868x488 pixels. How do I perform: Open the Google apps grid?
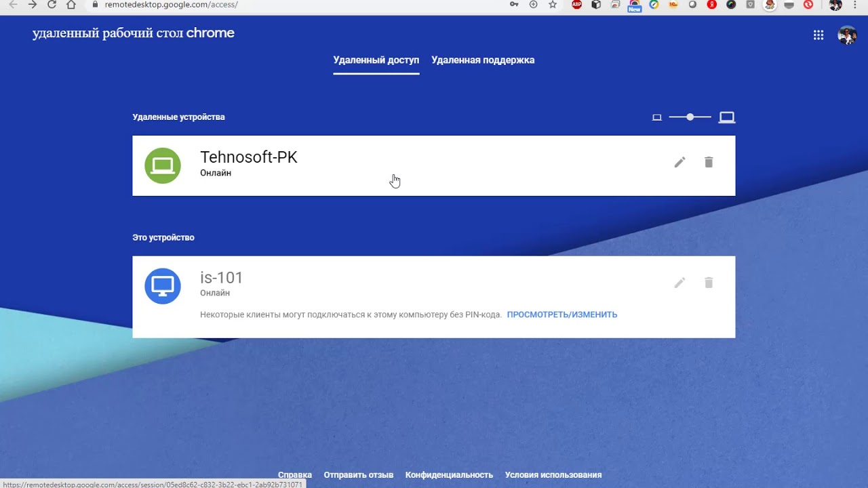tap(818, 35)
